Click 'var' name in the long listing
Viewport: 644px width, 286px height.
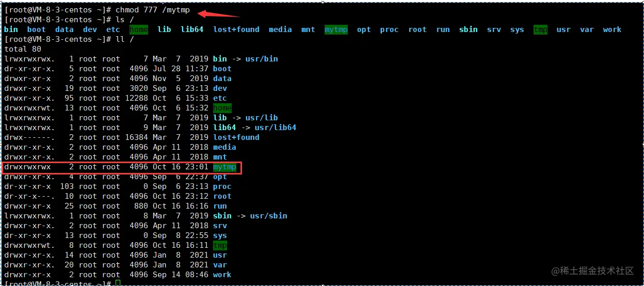coord(220,265)
